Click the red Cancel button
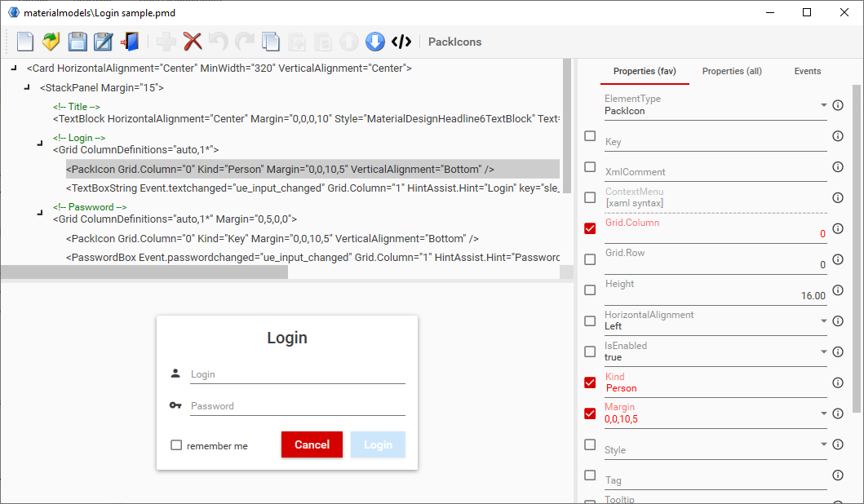Screen dimensions: 864x504 coord(312,444)
